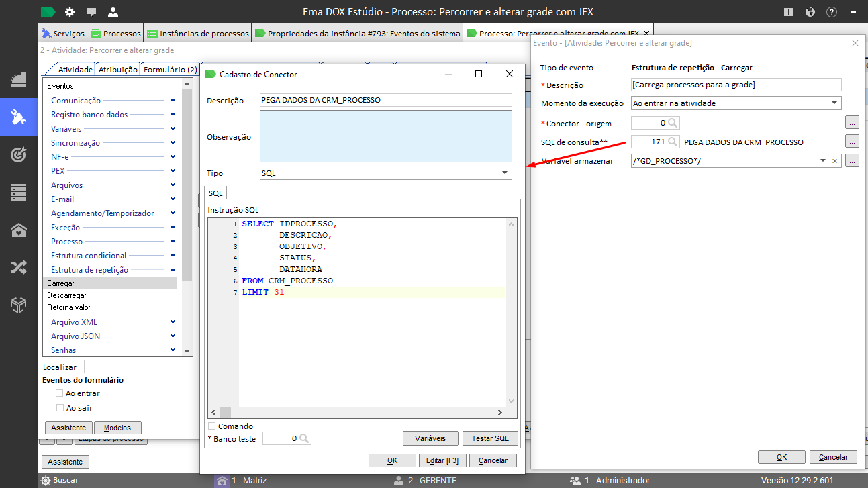Screen dimensions: 868x488
Task: Open the Momento da execução dropdown
Action: [x=834, y=103]
